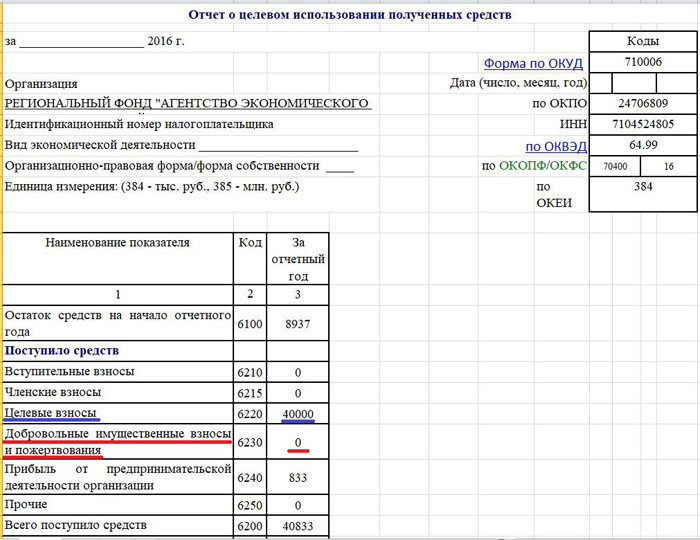Image resolution: width=700 pixels, height=540 pixels.
Task: Click the "по ОКВЭД" hyperlink
Action: pyautogui.click(x=556, y=146)
